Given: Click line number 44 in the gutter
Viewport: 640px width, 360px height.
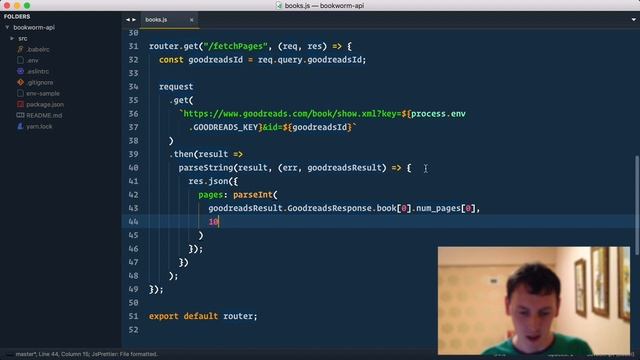Looking at the screenshot, I should [x=133, y=221].
